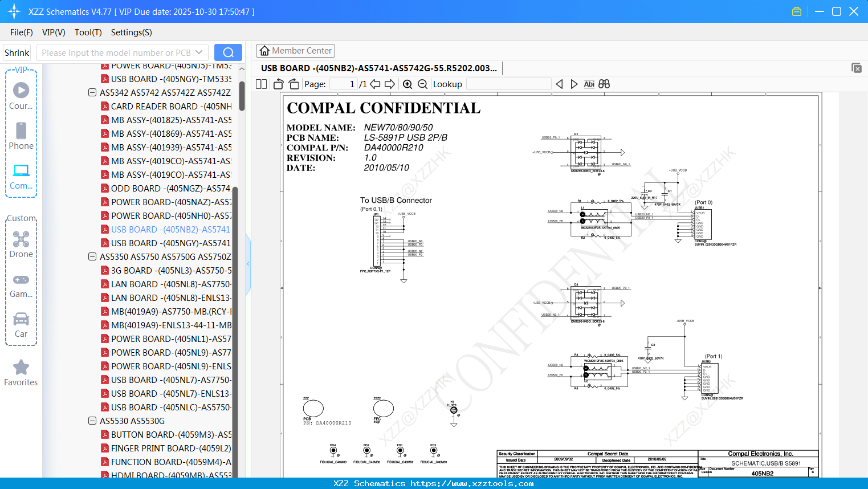Open ODD BOARD -(405NGZ) file
This screenshot has height=489, width=868.
pos(166,188)
